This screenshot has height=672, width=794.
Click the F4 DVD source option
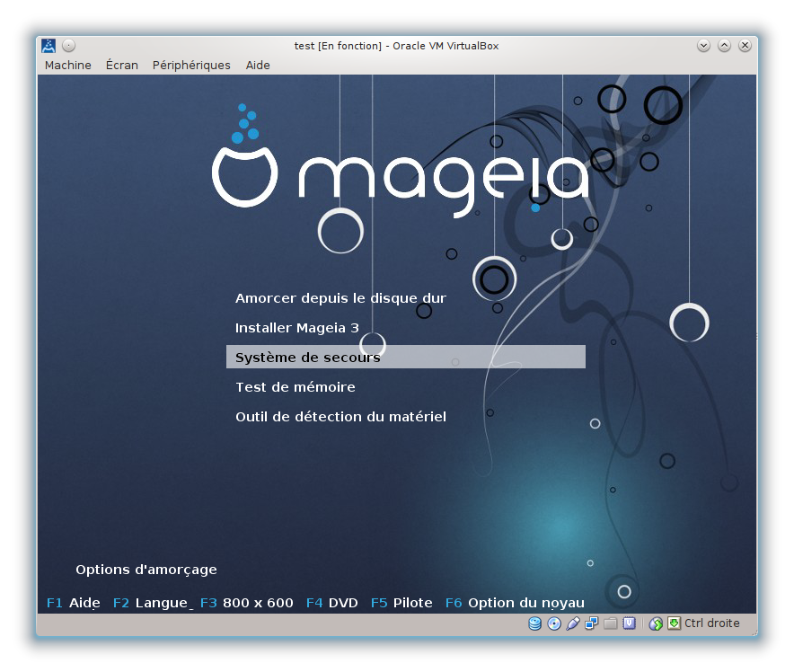coord(332,603)
